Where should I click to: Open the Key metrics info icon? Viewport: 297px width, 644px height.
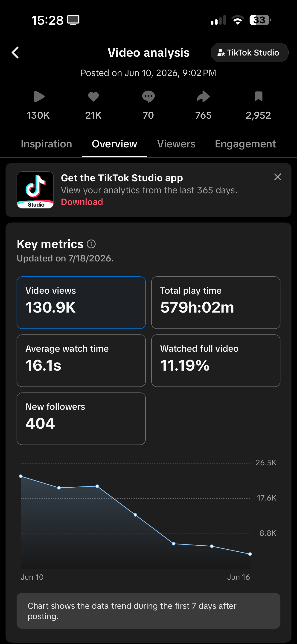91,244
